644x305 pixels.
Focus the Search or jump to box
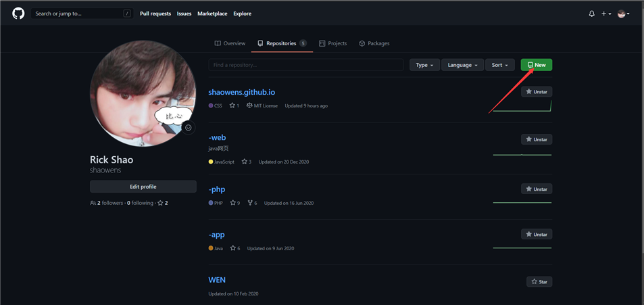click(x=82, y=14)
